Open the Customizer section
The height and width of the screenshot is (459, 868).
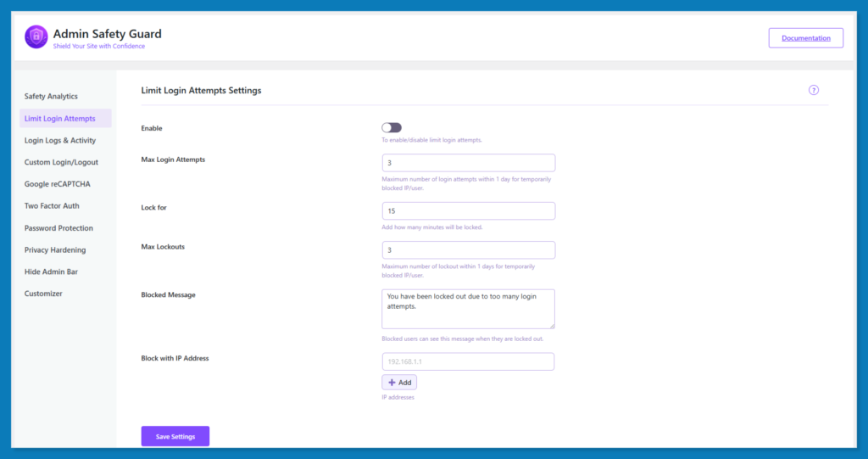[x=43, y=294]
